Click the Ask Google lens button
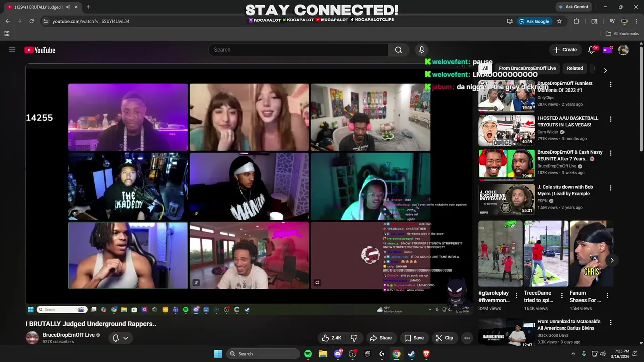This screenshot has height=362, width=644. click(534, 21)
